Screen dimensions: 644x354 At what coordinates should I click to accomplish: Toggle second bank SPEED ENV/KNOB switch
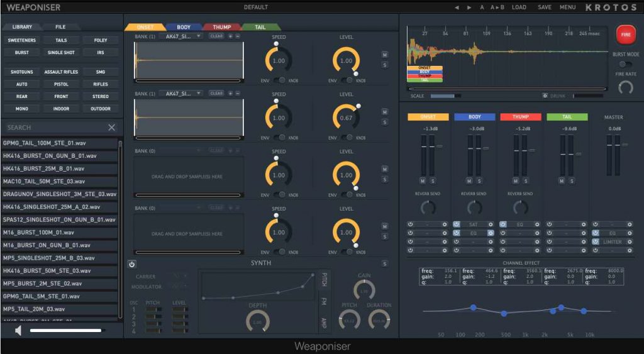pyautogui.click(x=280, y=138)
